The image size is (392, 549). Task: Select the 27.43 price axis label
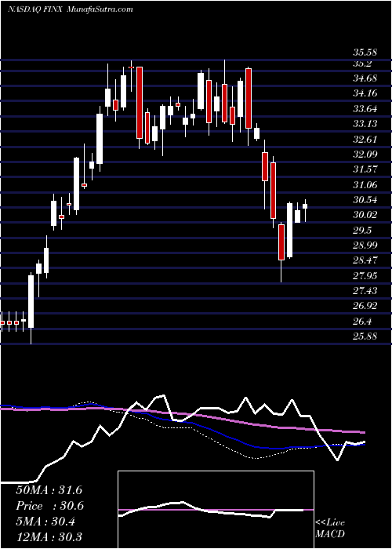[365, 291]
